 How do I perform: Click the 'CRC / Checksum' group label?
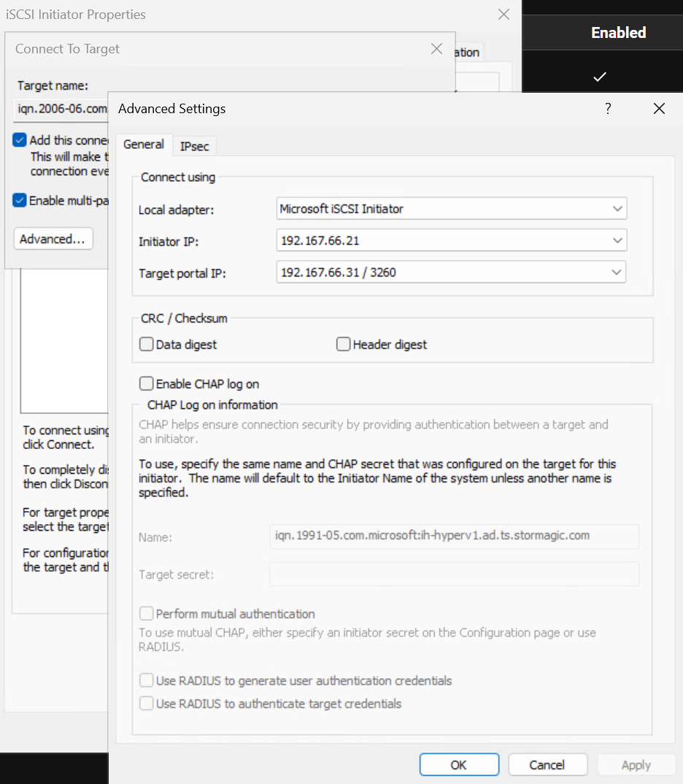pyautogui.click(x=184, y=318)
